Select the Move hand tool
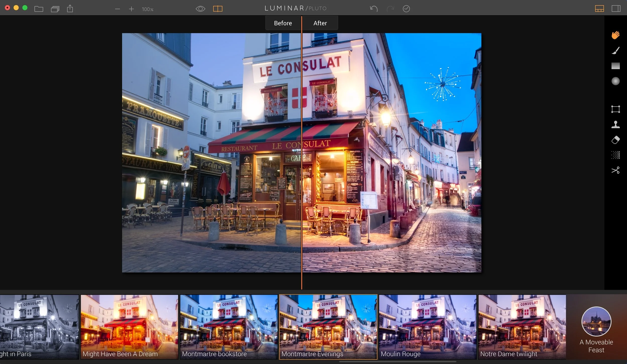This screenshot has width=627, height=364. point(615,35)
